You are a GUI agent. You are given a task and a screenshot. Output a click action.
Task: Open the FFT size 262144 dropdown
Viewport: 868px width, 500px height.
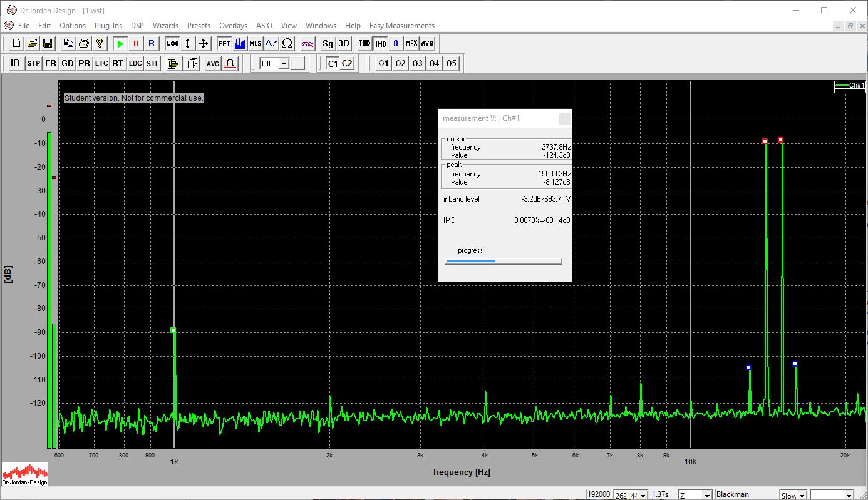[643, 495]
